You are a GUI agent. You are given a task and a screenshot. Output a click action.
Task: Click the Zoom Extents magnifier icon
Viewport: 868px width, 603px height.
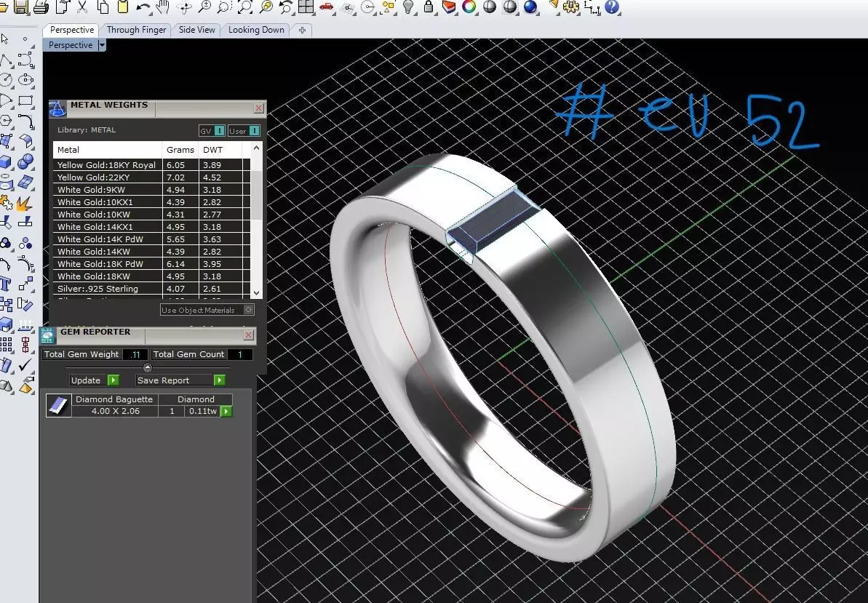coord(244,7)
